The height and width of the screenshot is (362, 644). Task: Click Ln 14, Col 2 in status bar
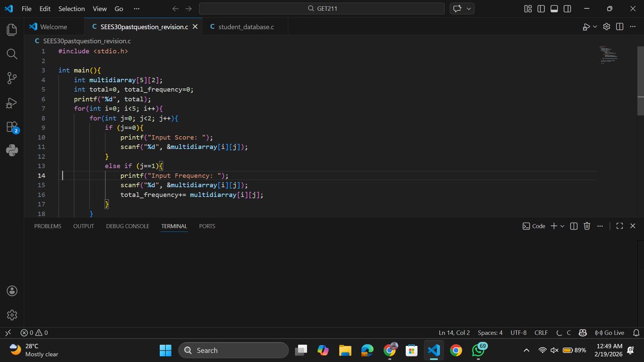pyautogui.click(x=454, y=333)
